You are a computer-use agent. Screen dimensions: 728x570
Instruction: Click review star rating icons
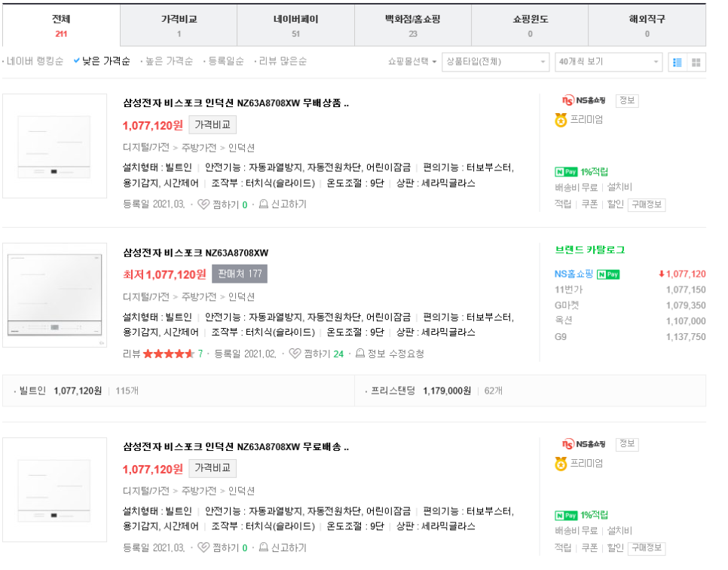click(169, 354)
